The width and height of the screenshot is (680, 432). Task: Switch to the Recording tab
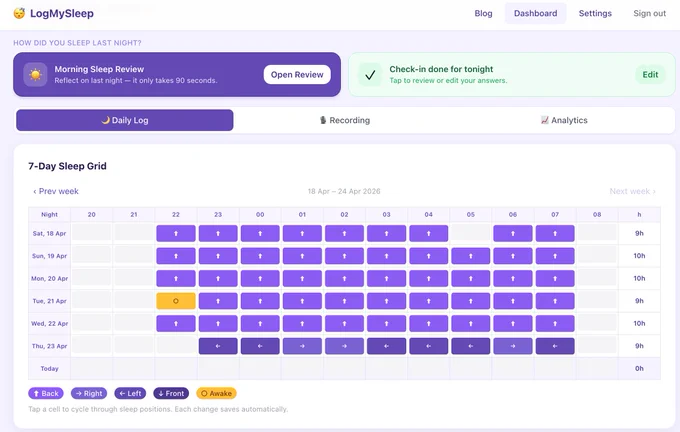click(x=345, y=120)
